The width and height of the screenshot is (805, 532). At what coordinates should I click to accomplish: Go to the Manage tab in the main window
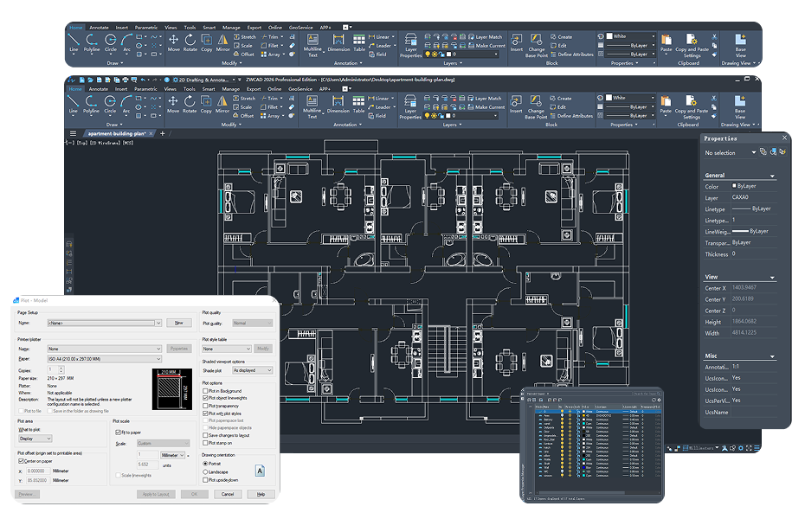(x=231, y=89)
